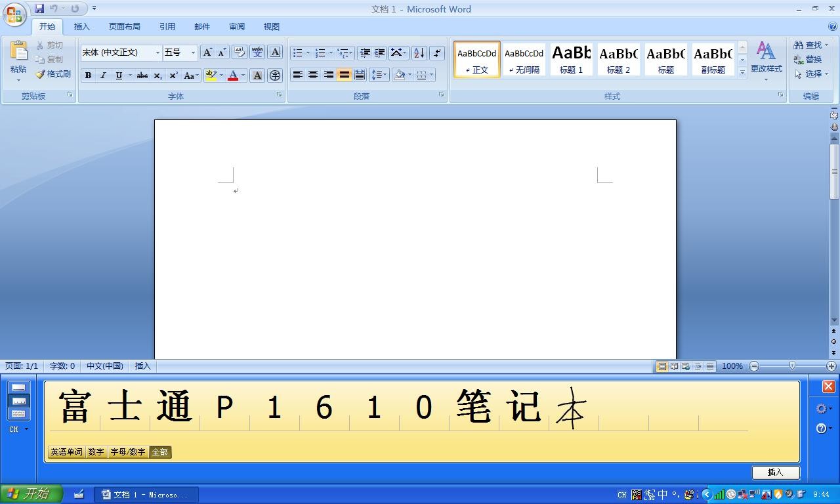Align text to the left
Screen dimensions: 840x504
[298, 75]
